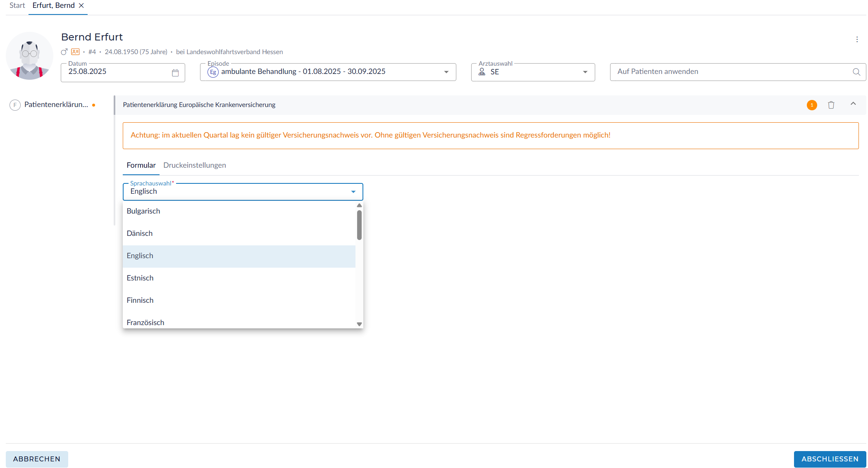
Task: Click the insurance card icon next to patient number
Action: click(x=75, y=52)
